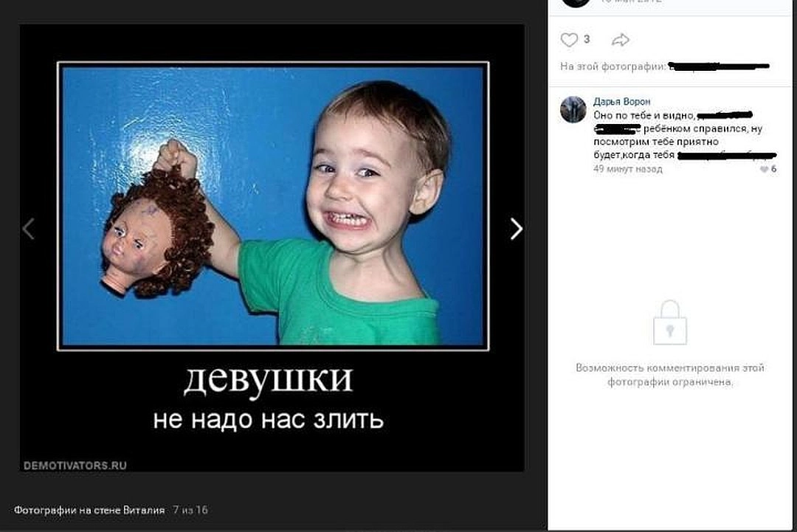The image size is (797, 532).
Task: Click the DEMOTIVATORS.RU watermark on photo
Action: click(x=75, y=466)
